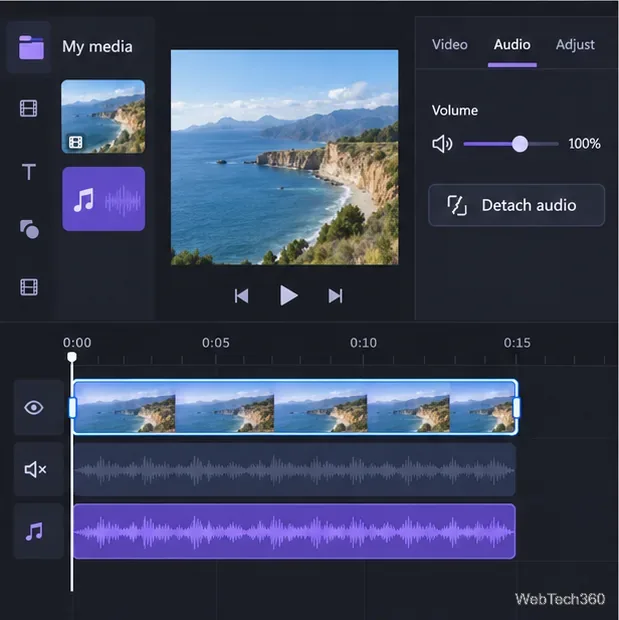This screenshot has height=620, width=619.
Task: Select the coastal video thumbnail in media
Action: coord(103,117)
